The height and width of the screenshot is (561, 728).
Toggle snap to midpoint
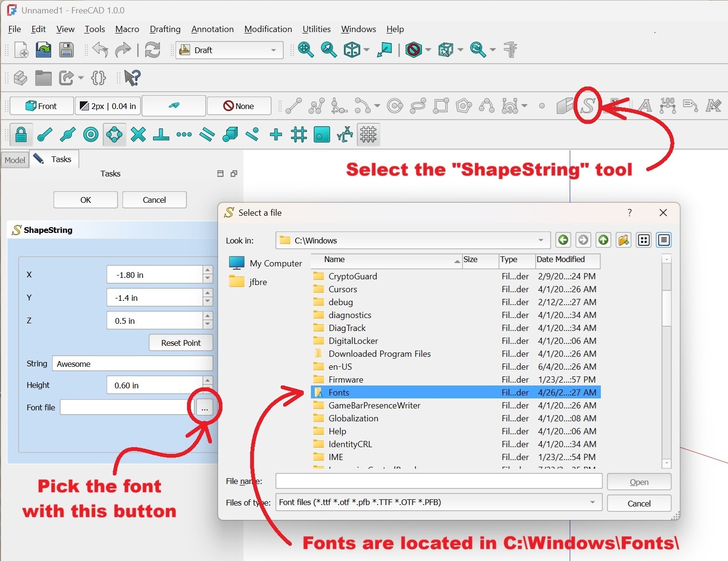[x=67, y=135]
